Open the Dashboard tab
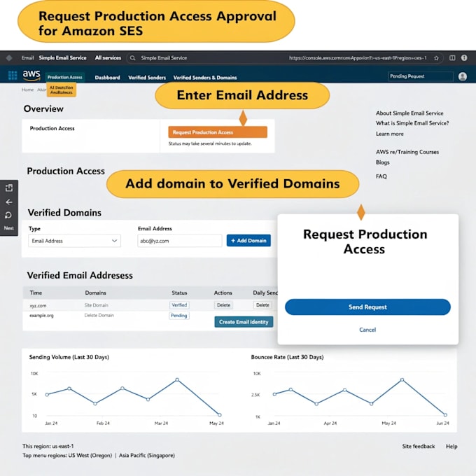The image size is (476, 476). pos(108,78)
